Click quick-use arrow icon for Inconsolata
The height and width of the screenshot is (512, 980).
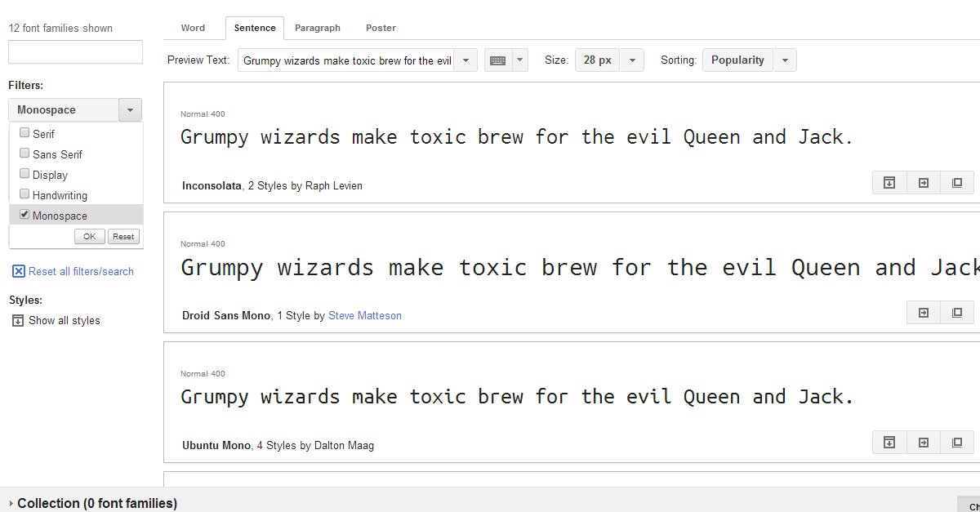pos(923,183)
